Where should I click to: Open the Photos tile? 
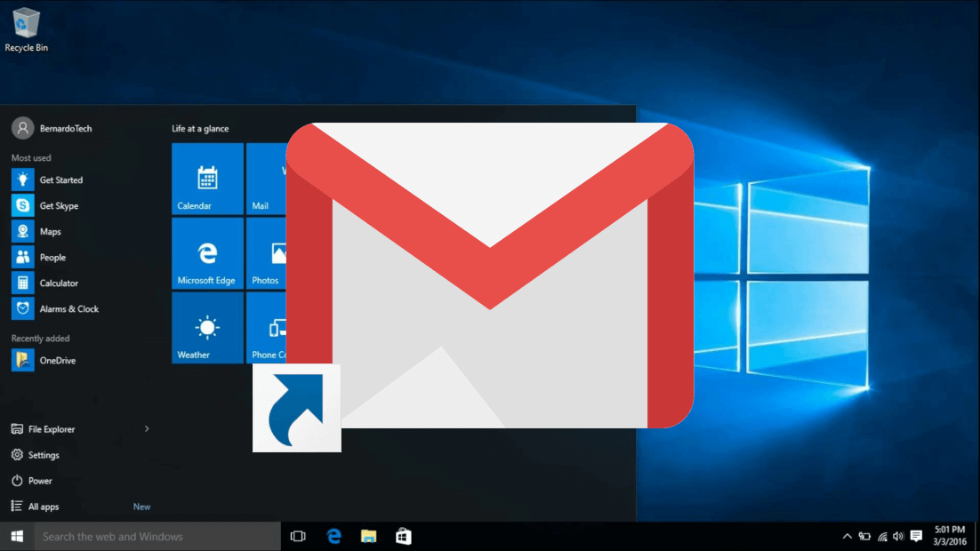coord(266,253)
